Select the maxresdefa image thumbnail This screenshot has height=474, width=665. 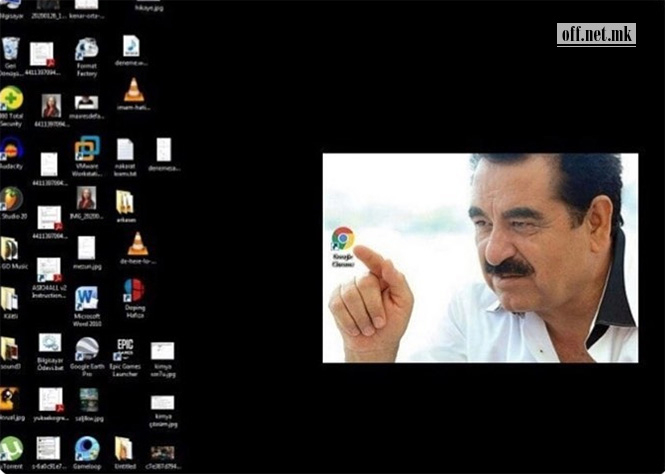87,102
